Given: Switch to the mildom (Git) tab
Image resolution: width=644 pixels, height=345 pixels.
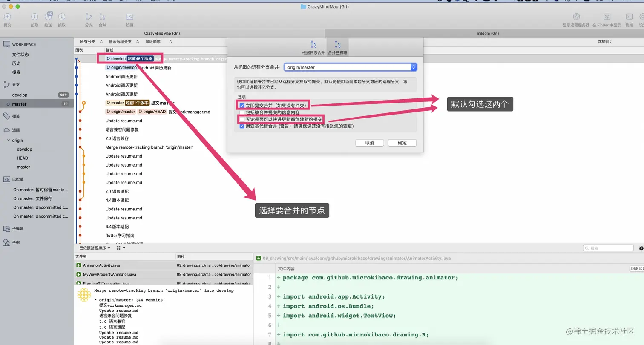Looking at the screenshot, I should [x=488, y=33].
